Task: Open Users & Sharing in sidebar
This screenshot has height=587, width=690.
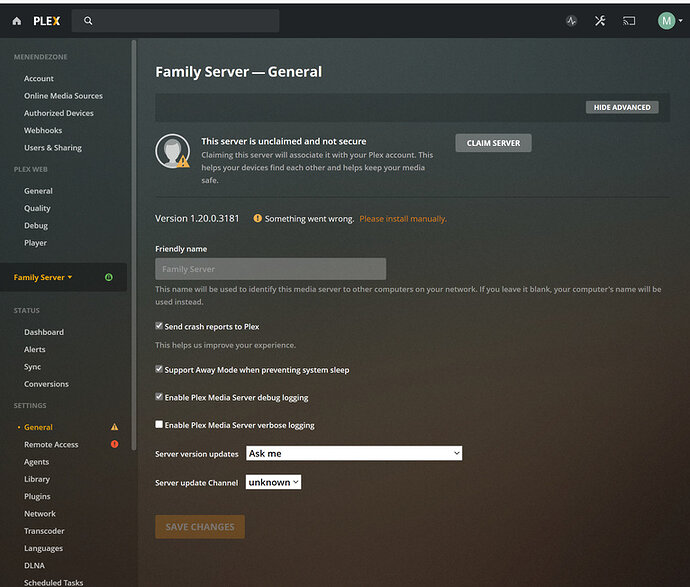Action: [x=53, y=148]
